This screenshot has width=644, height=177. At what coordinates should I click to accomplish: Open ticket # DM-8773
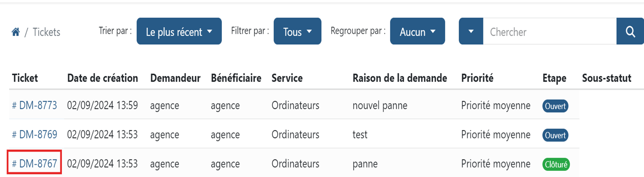(x=35, y=105)
